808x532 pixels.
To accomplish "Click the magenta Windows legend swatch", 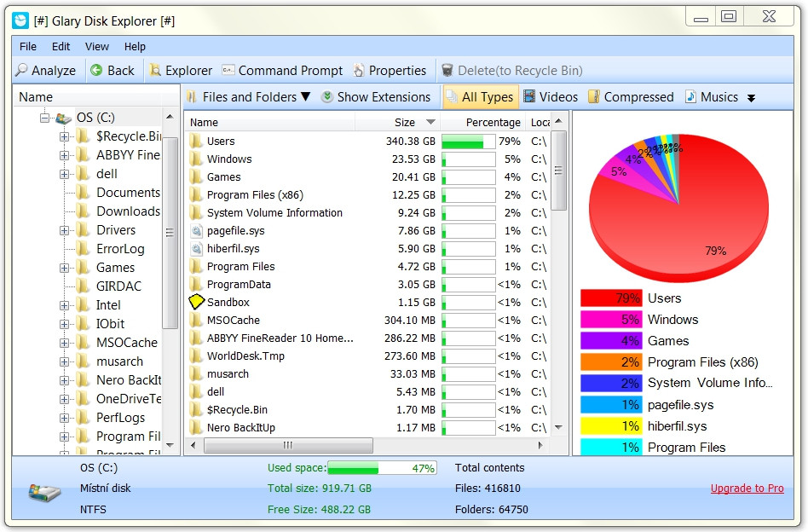I will (x=611, y=320).
